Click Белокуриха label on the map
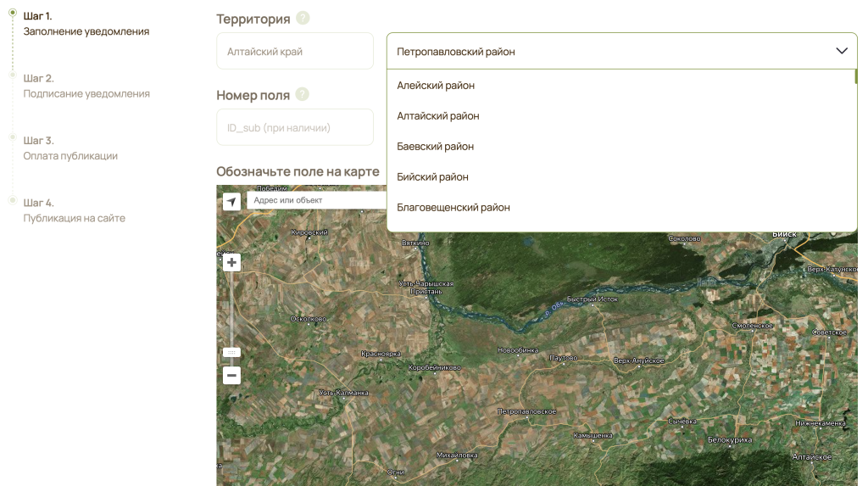Screen dimensions: 868x486 point(730,439)
